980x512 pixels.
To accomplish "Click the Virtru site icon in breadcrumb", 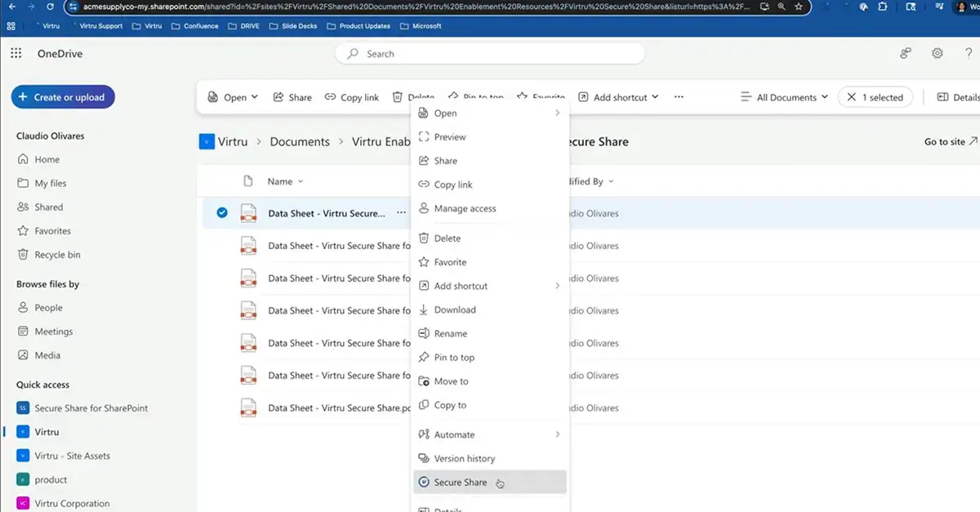I will coord(207,141).
